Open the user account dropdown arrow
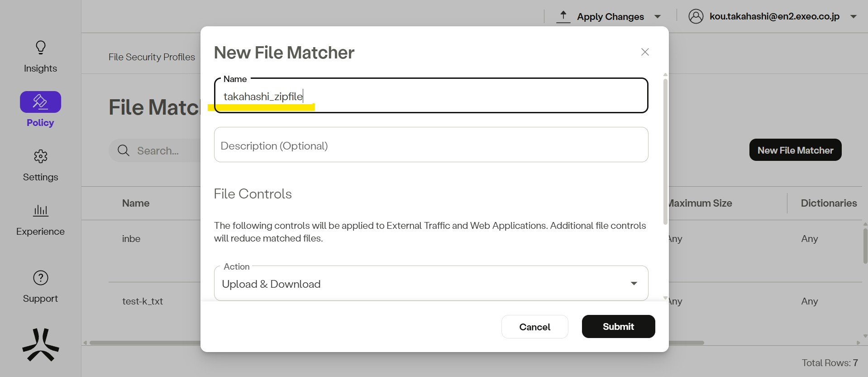This screenshot has height=377, width=868. [x=854, y=17]
